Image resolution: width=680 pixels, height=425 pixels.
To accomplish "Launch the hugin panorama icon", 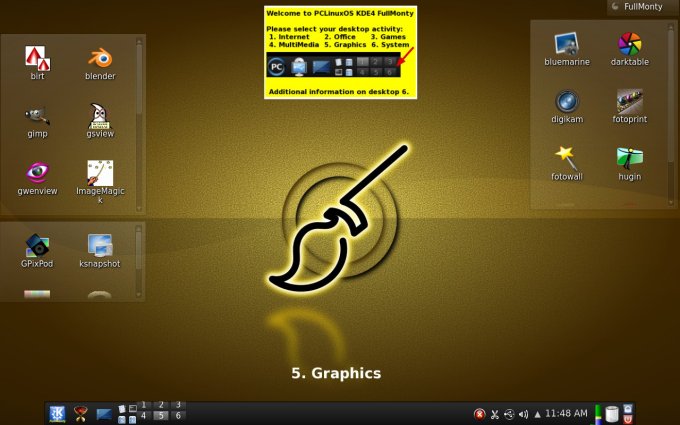I will tap(630, 158).
